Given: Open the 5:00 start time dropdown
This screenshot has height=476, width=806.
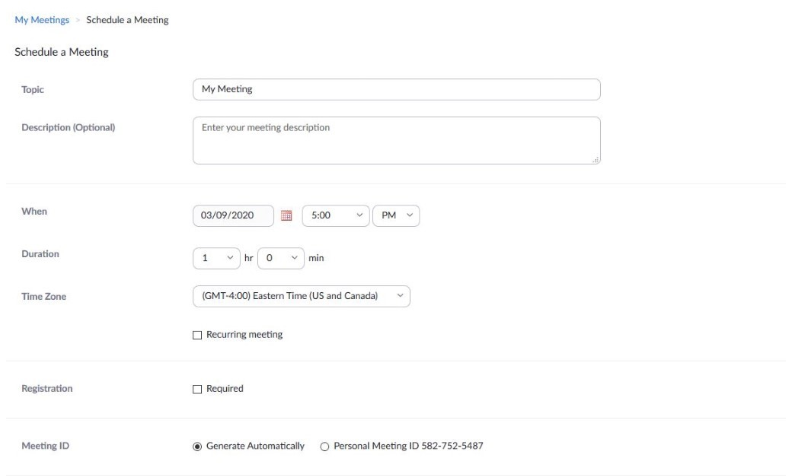Looking at the screenshot, I should coord(335,215).
